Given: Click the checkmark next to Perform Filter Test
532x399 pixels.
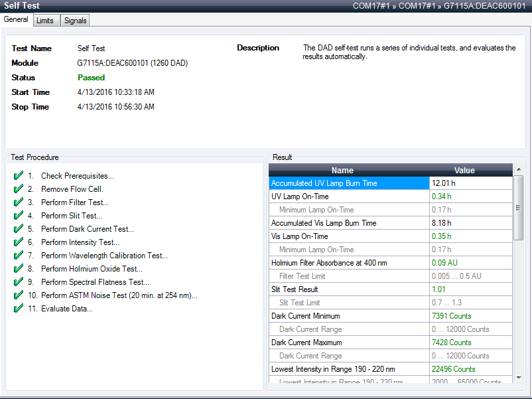Looking at the screenshot, I should tap(18, 202).
